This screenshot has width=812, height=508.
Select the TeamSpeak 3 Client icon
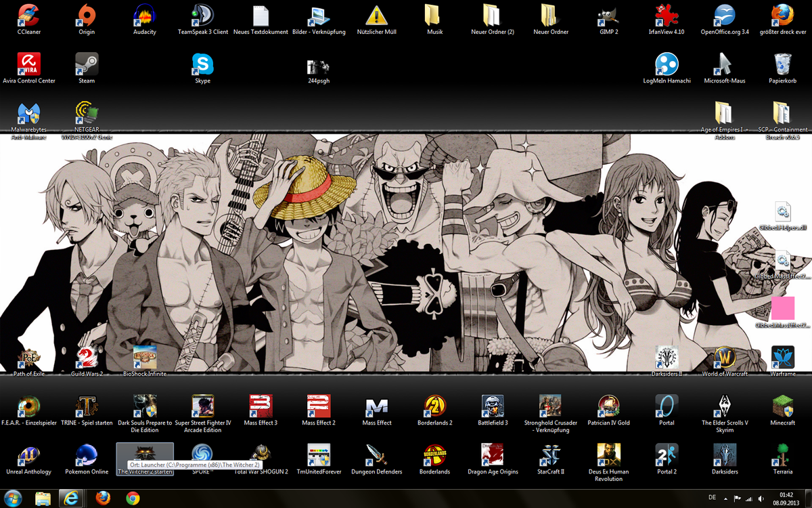203,15
